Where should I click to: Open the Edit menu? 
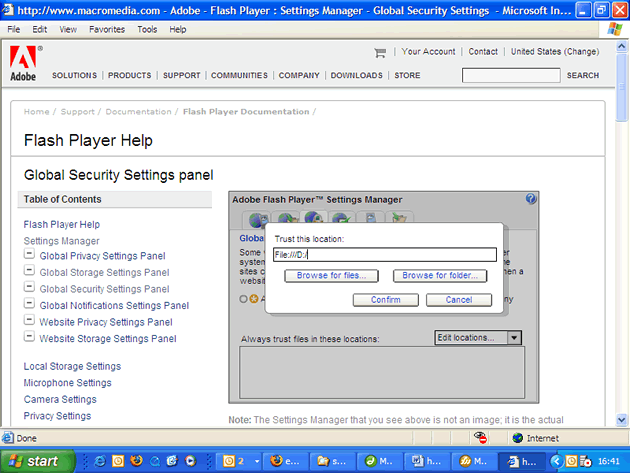(x=40, y=29)
